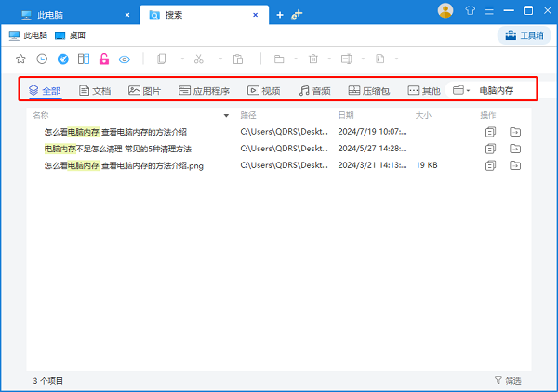Open the user avatar profile
Screen dimensions: 558x392
pyautogui.click(x=445, y=11)
